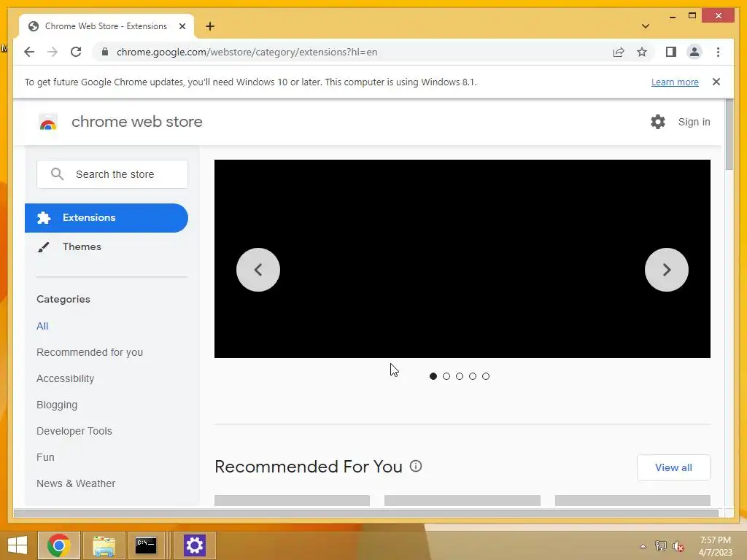The image size is (747, 560).
Task: Reload the current page
Action: pos(76,52)
